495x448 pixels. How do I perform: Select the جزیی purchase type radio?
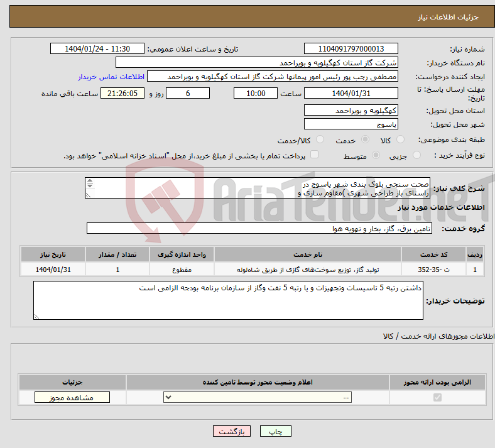(x=416, y=155)
